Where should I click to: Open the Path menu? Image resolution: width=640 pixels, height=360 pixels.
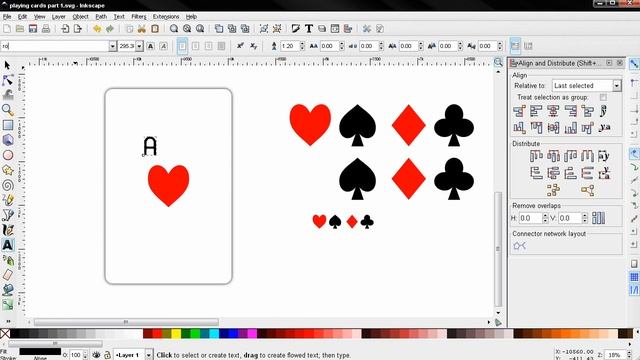click(x=101, y=17)
